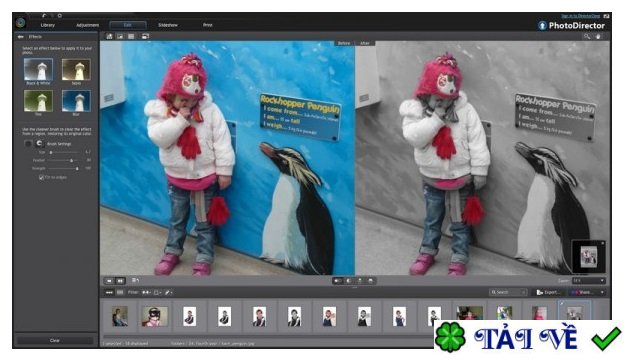The height and width of the screenshot is (360, 629).
Task: Select first viewer mode icon above photo
Action: (109, 37)
